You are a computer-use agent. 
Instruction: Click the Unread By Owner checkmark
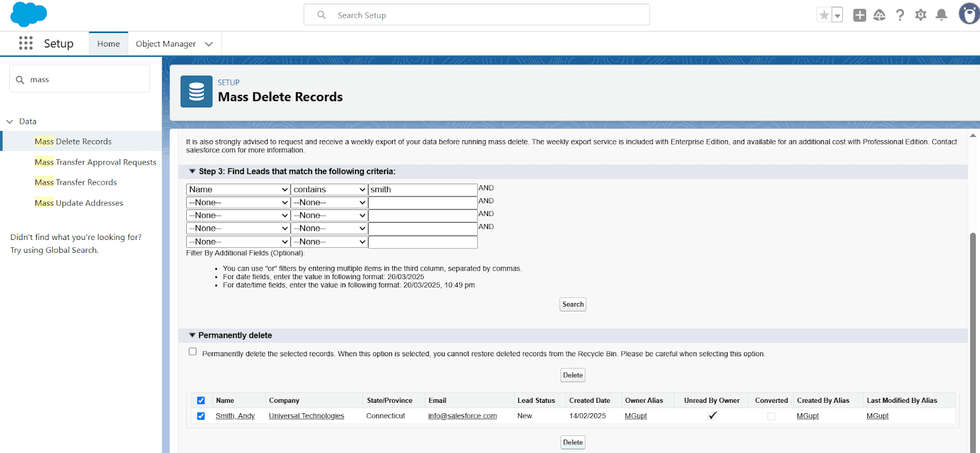coord(712,416)
